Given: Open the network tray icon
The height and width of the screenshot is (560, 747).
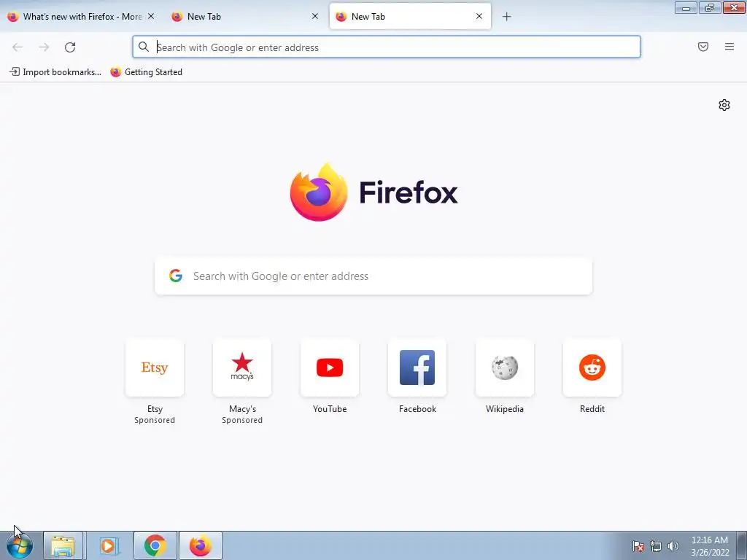Looking at the screenshot, I should pyautogui.click(x=656, y=546).
